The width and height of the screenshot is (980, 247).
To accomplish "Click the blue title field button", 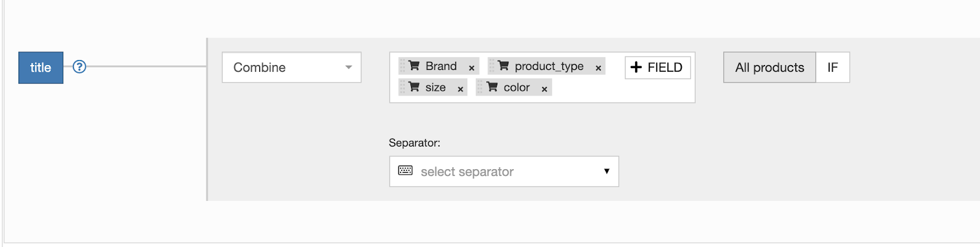I will click(x=41, y=67).
